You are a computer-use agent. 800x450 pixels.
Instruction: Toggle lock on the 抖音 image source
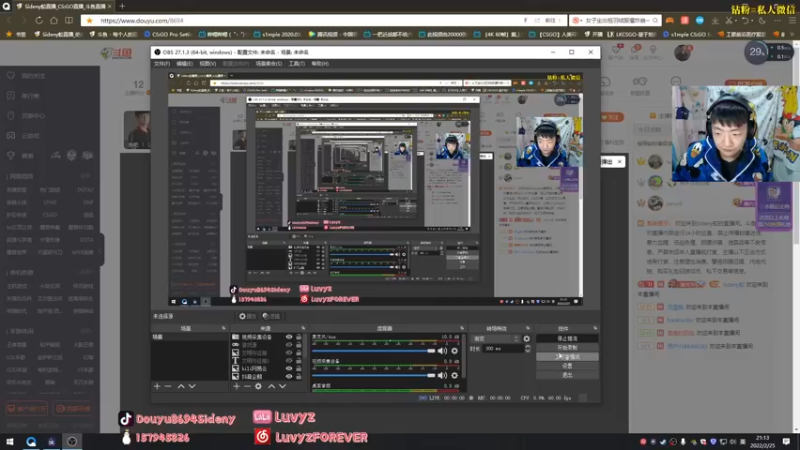[298, 377]
